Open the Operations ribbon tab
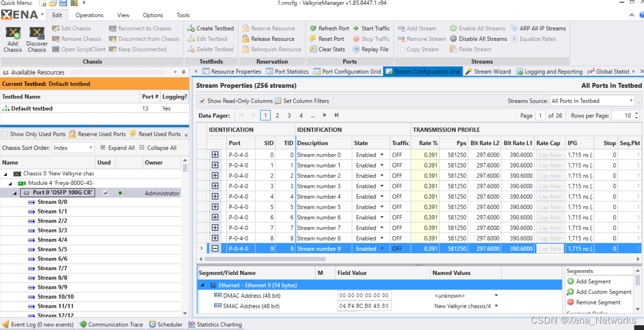644x330 pixels. click(x=89, y=15)
